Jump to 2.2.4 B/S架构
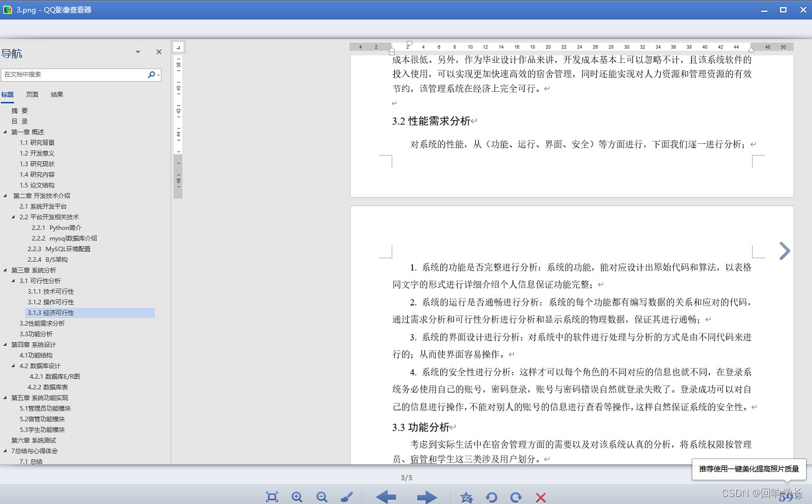812x504 pixels. click(47, 260)
